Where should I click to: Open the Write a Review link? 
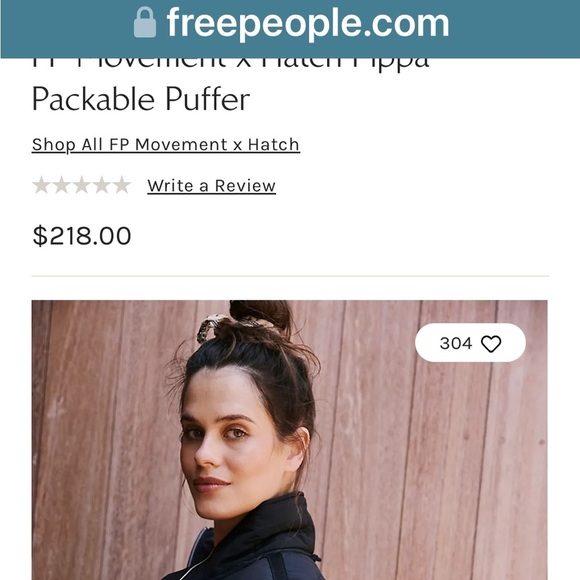tap(212, 186)
